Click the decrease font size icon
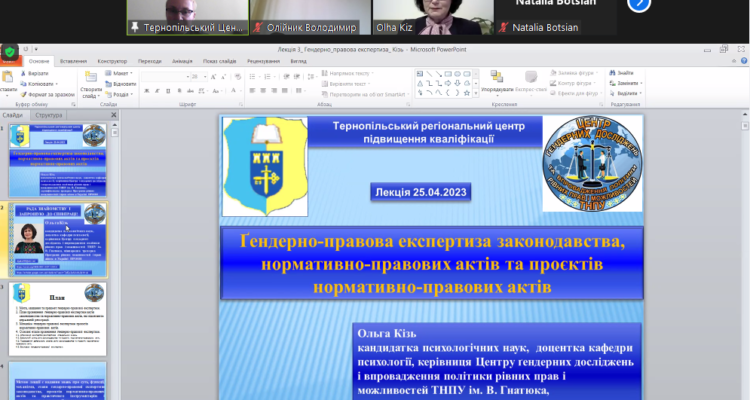This screenshot has height=400, width=750. (x=223, y=77)
